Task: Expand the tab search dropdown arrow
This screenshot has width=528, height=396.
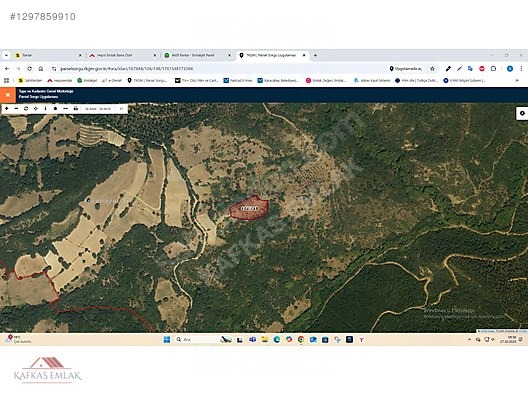Action: pos(6,55)
